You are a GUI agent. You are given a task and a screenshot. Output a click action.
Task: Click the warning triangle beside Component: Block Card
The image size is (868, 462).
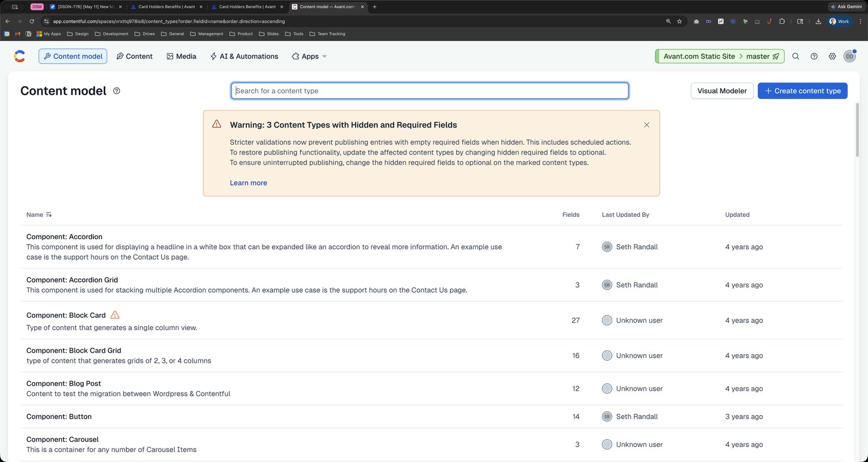tap(115, 315)
